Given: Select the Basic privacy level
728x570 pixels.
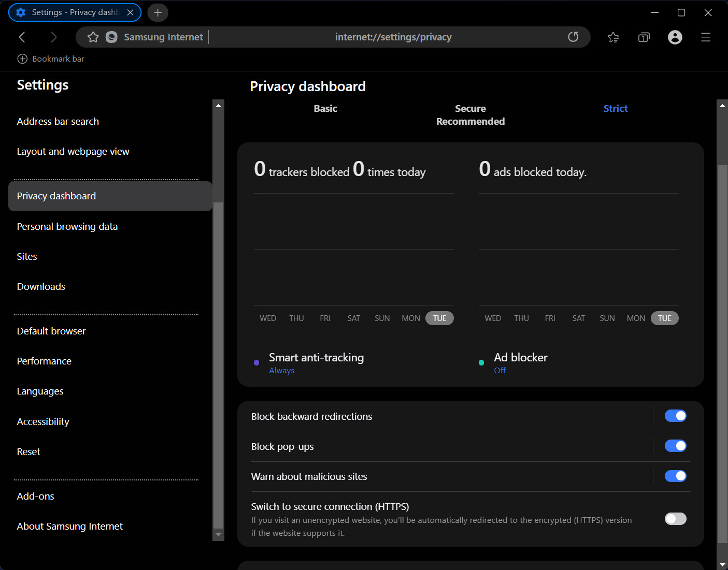Looking at the screenshot, I should pos(325,109).
